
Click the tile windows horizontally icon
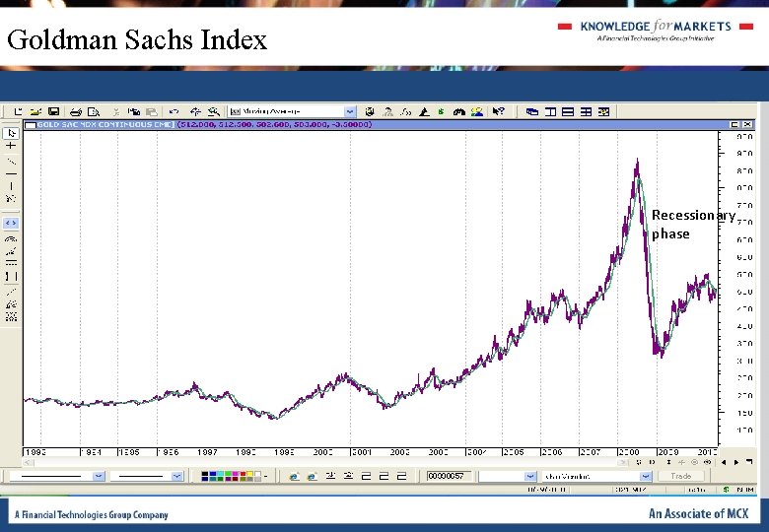(x=568, y=111)
